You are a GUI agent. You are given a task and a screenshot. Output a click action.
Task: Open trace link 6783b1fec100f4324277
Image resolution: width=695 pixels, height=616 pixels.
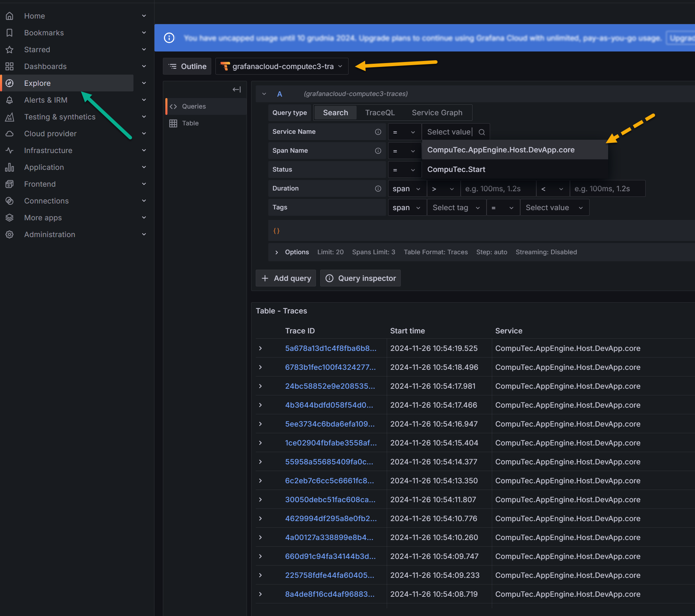tap(330, 367)
